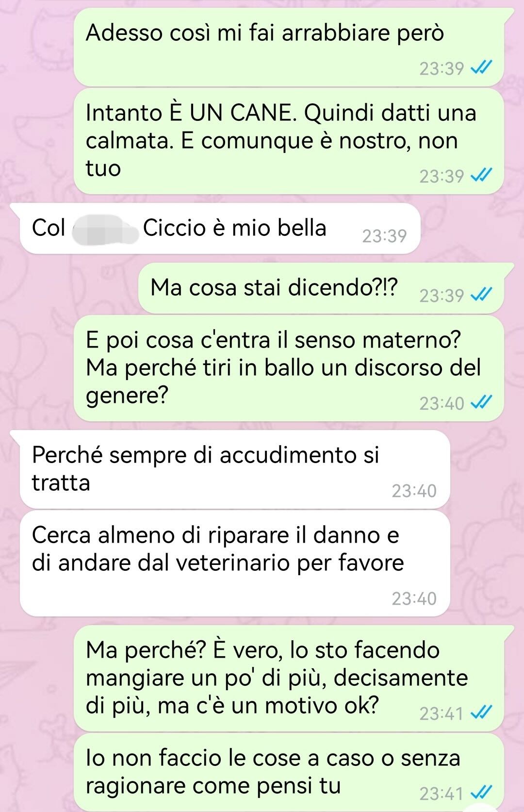Tap double-check icon on 'Intanto È UN CANE' message
Screen dimensions: 524x812
pyautogui.click(x=482, y=175)
